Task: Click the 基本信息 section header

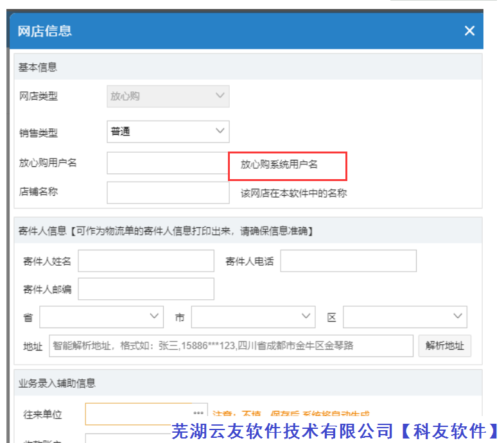Action: point(38,67)
